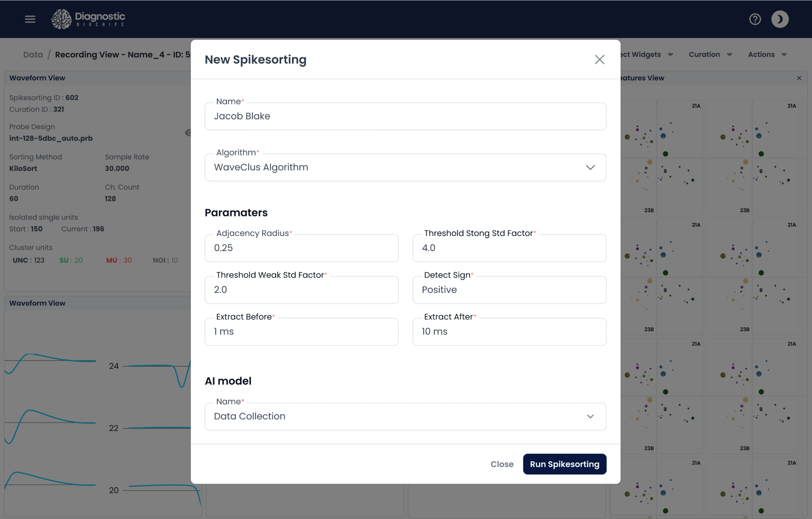The width and height of the screenshot is (812, 519).
Task: Select the Threshold Stong Std Factor field
Action: 509,248
